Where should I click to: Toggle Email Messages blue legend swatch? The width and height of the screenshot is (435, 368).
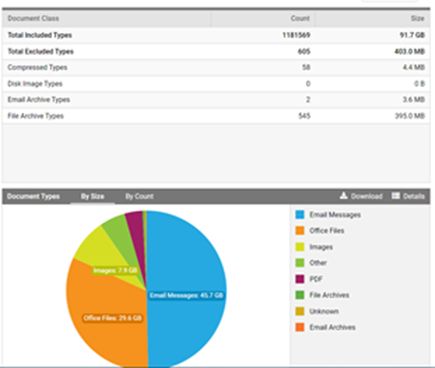pos(300,214)
